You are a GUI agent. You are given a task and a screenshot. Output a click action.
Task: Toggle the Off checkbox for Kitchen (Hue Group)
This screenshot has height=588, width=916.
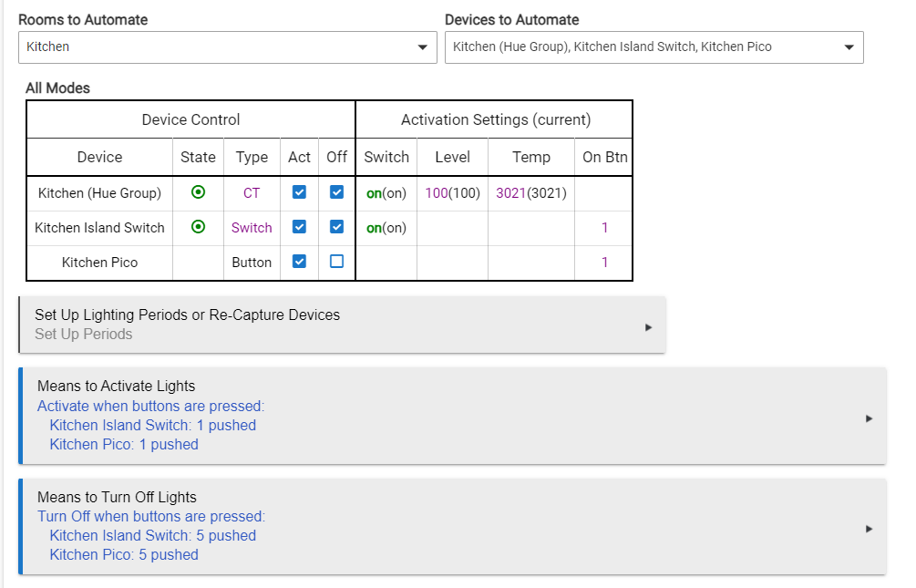[x=336, y=192]
